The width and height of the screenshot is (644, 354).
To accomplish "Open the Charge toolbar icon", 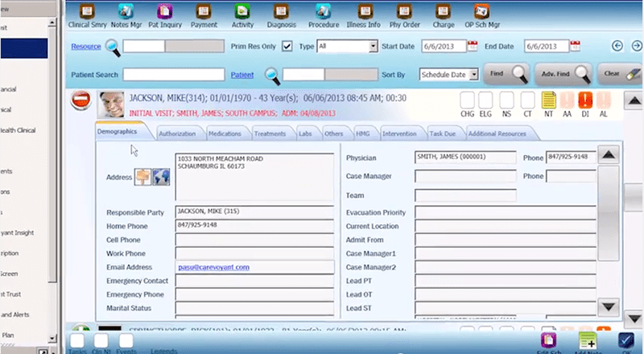I will click(x=443, y=11).
